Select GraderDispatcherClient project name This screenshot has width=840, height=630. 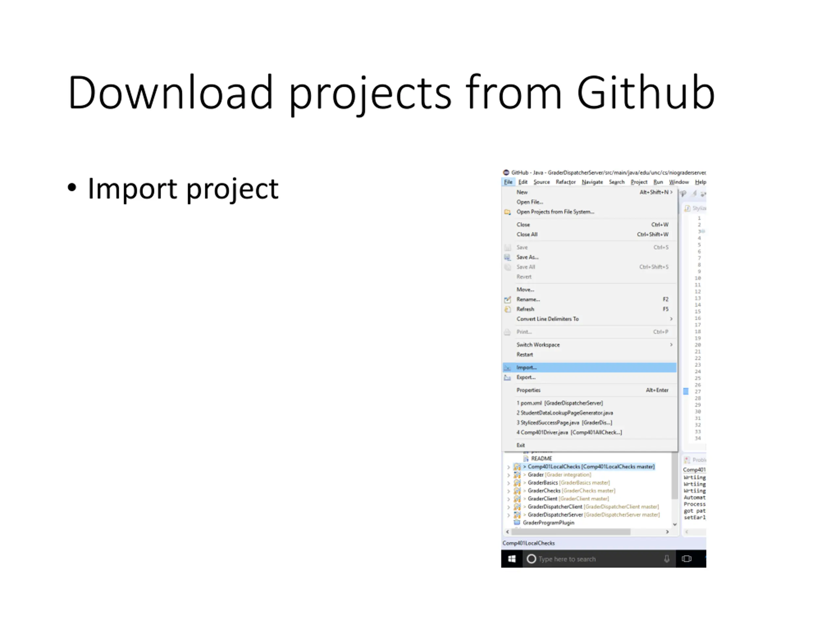click(x=555, y=507)
